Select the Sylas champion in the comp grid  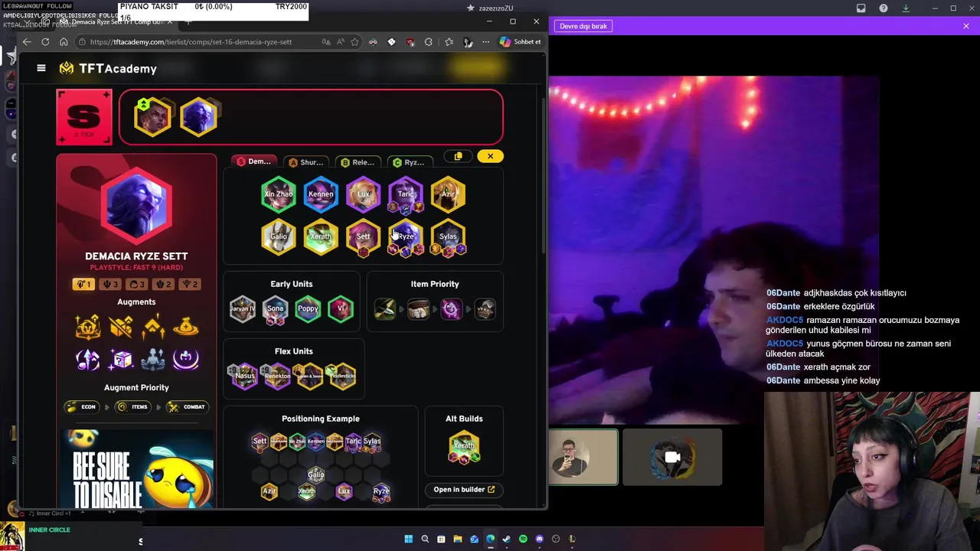[448, 236]
